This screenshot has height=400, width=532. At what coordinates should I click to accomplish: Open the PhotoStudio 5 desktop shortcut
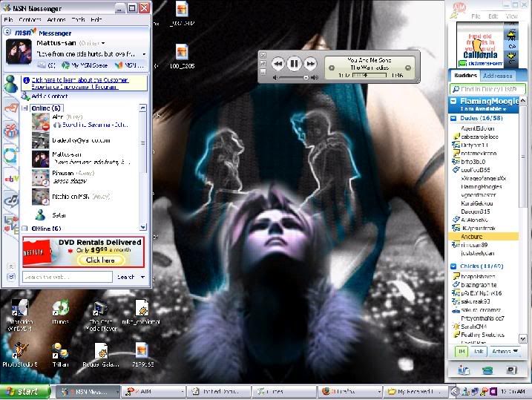[19, 355]
